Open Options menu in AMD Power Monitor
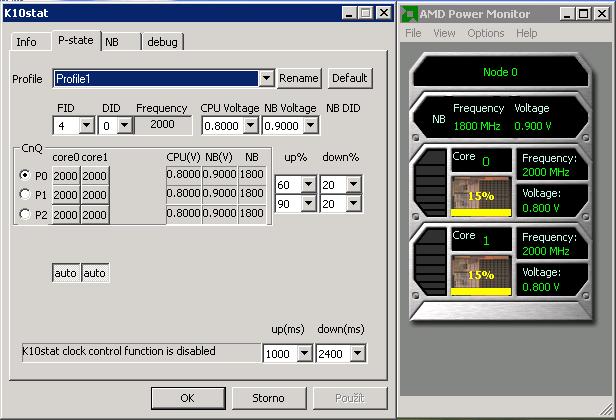The width and height of the screenshot is (616, 420). (486, 33)
